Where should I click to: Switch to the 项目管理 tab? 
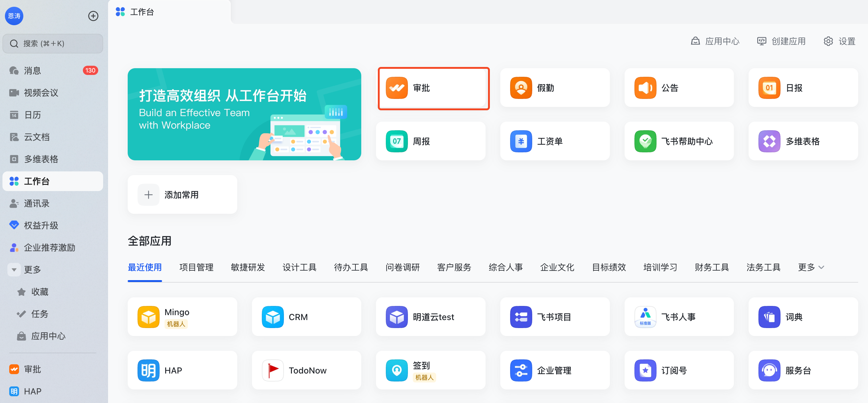(x=196, y=268)
